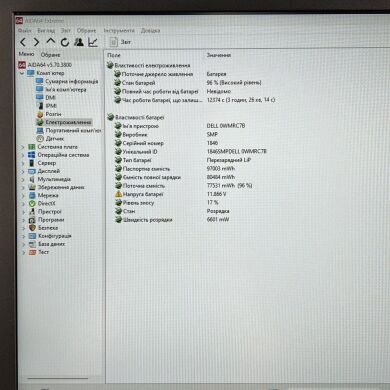390x390 pixels.
Task: Expand the Сервер tree node
Action: 23,163
